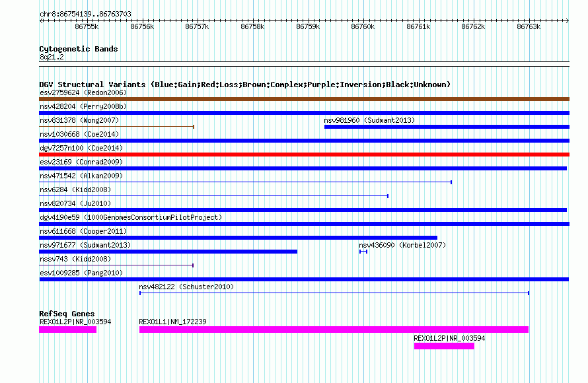Click the REXO1L2P magenta bar below REXO1L1

coord(444,346)
